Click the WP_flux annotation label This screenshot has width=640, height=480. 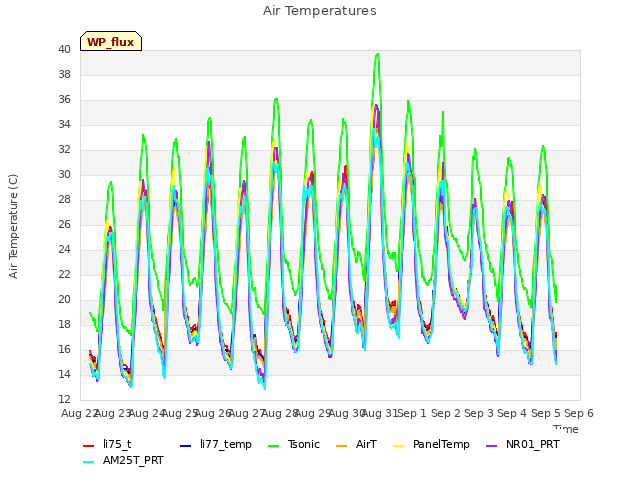[111, 41]
